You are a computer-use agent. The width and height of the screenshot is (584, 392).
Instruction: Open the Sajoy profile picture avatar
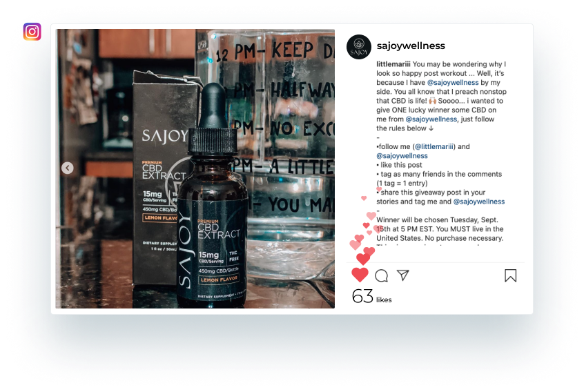click(359, 47)
